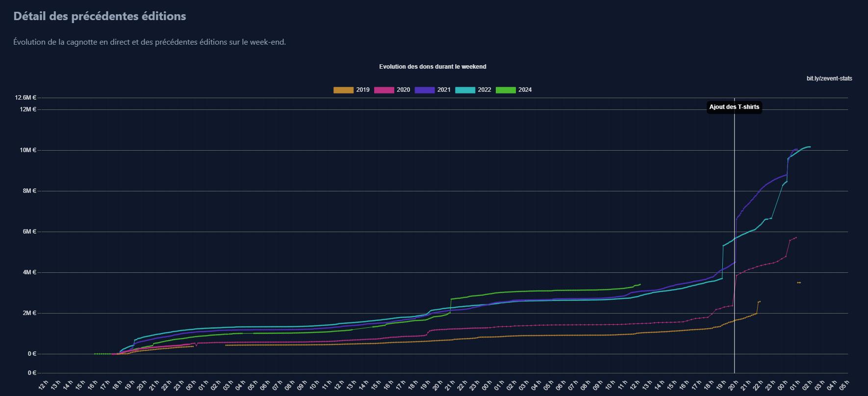
Task: Click the pink 2020 legend color box
Action: (384, 90)
